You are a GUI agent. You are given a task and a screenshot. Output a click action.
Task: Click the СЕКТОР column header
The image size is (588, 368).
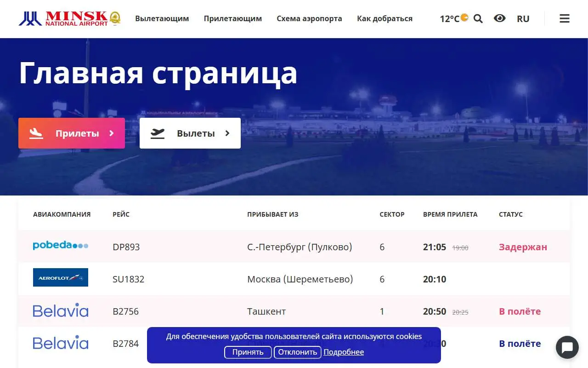pos(392,214)
